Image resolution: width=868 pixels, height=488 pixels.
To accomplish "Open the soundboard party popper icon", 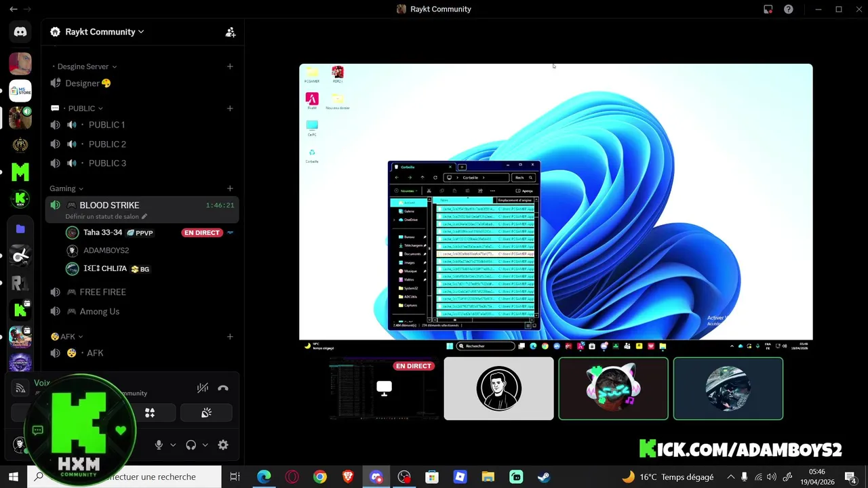I will [206, 413].
